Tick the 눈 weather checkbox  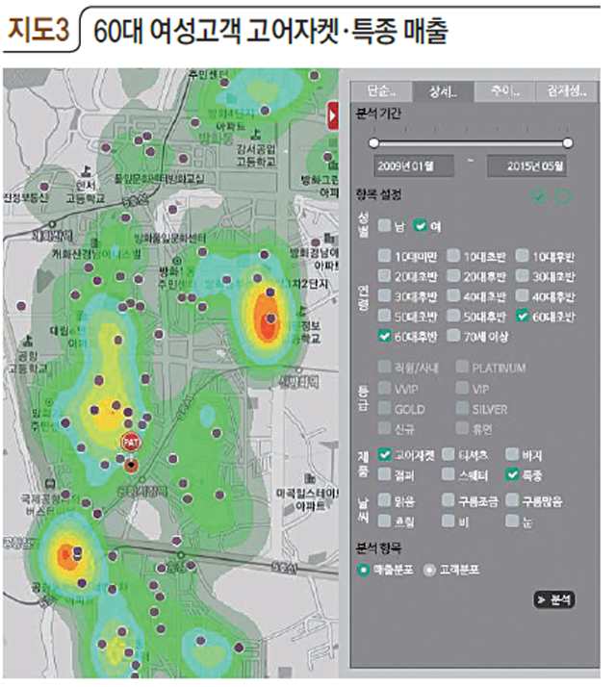coord(512,521)
